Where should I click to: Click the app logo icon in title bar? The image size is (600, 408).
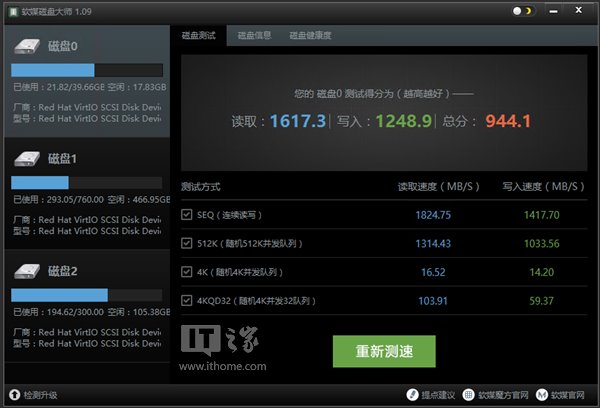[13, 11]
